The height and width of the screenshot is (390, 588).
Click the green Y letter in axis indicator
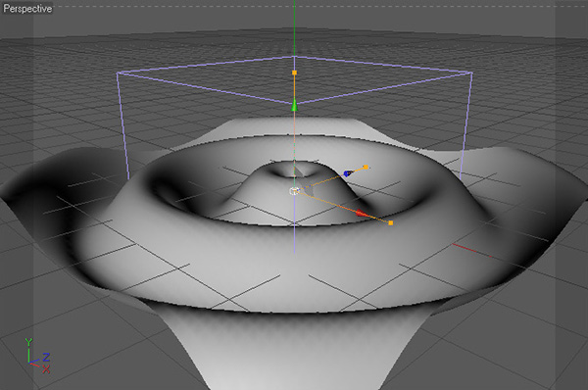pos(28,342)
